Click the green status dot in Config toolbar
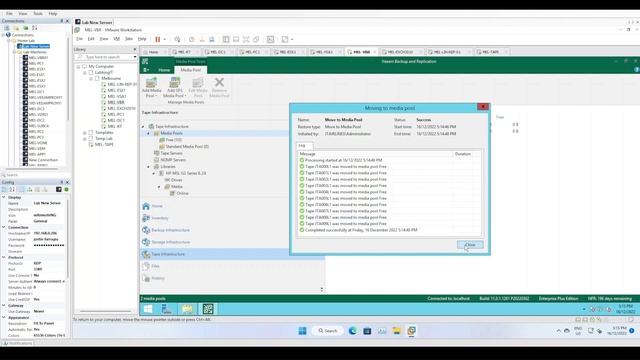 tap(67, 189)
